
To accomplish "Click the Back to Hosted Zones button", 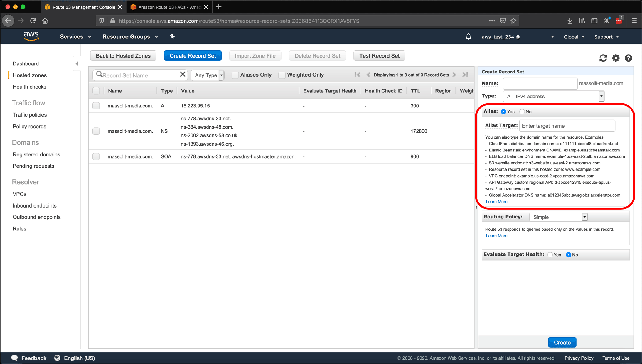I will (123, 56).
